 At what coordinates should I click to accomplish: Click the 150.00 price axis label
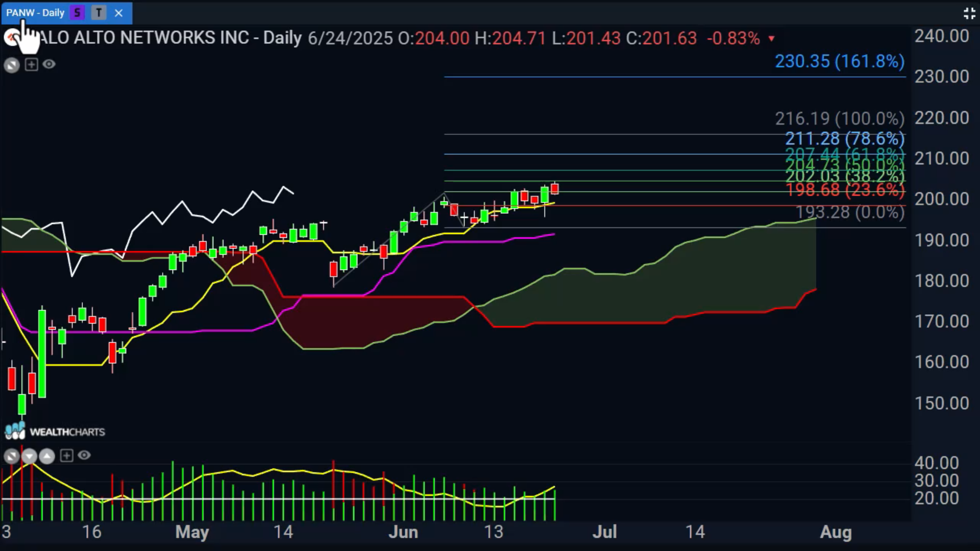(x=942, y=404)
